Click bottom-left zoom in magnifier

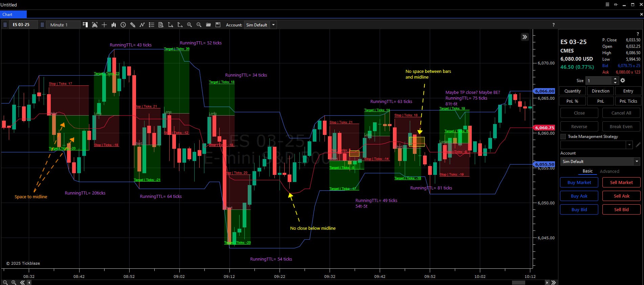point(14,282)
